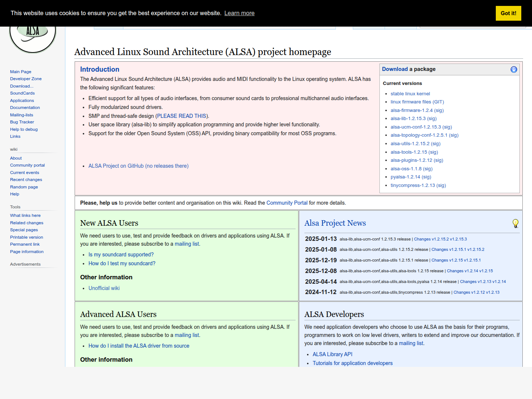Open Changes link in the 2025-04-14 news row
The width and height of the screenshot is (532, 399).
[483, 282]
